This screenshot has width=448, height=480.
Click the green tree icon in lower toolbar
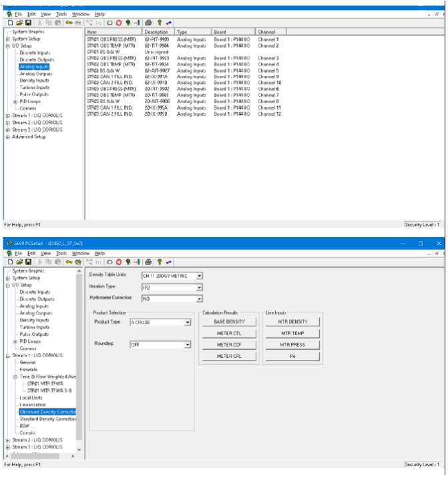(128, 262)
